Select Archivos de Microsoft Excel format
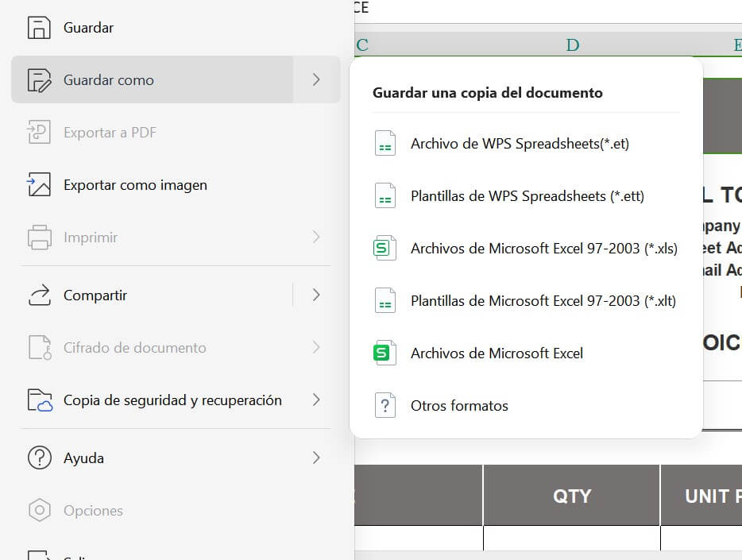 [497, 353]
